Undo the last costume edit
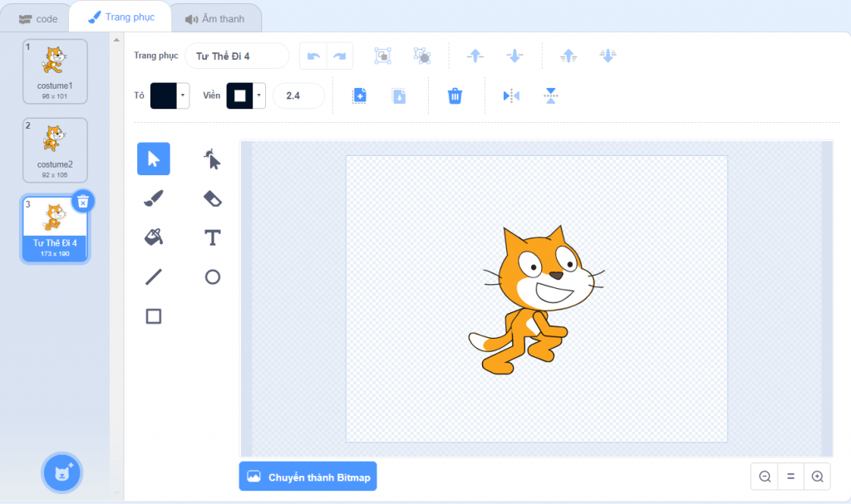Viewport: 851px width, 504px height. pyautogui.click(x=313, y=56)
